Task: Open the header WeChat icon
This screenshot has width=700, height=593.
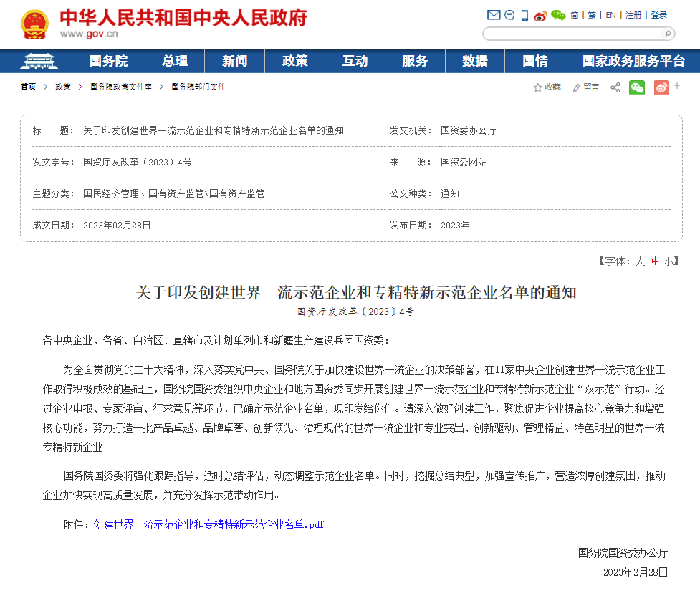Action: point(558,16)
